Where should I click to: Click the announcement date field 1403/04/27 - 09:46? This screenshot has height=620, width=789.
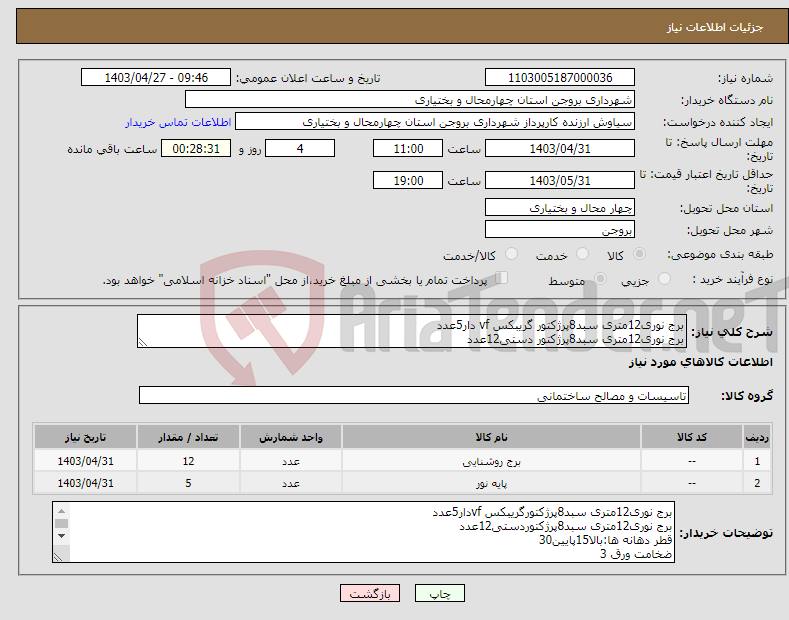click(156, 78)
